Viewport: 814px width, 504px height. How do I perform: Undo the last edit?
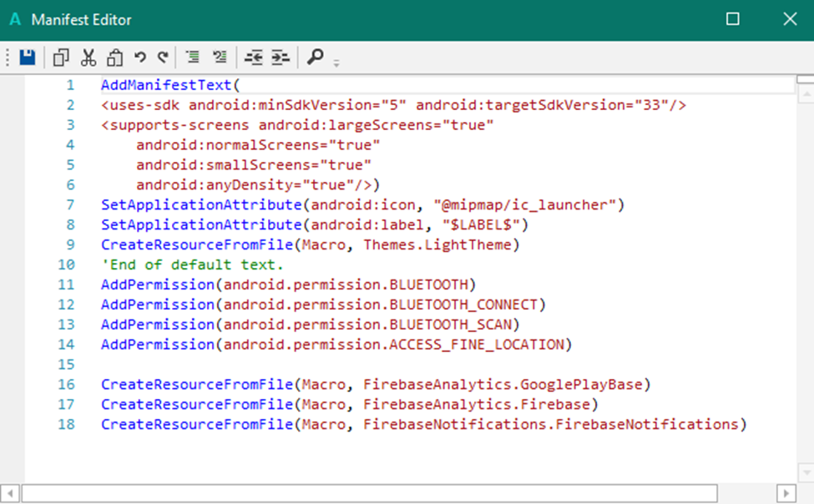tap(139, 57)
